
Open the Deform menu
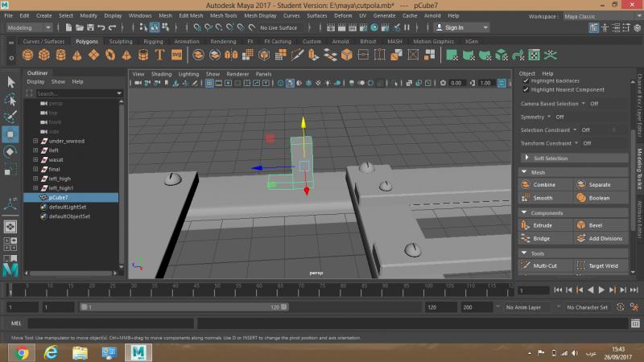[x=343, y=15]
